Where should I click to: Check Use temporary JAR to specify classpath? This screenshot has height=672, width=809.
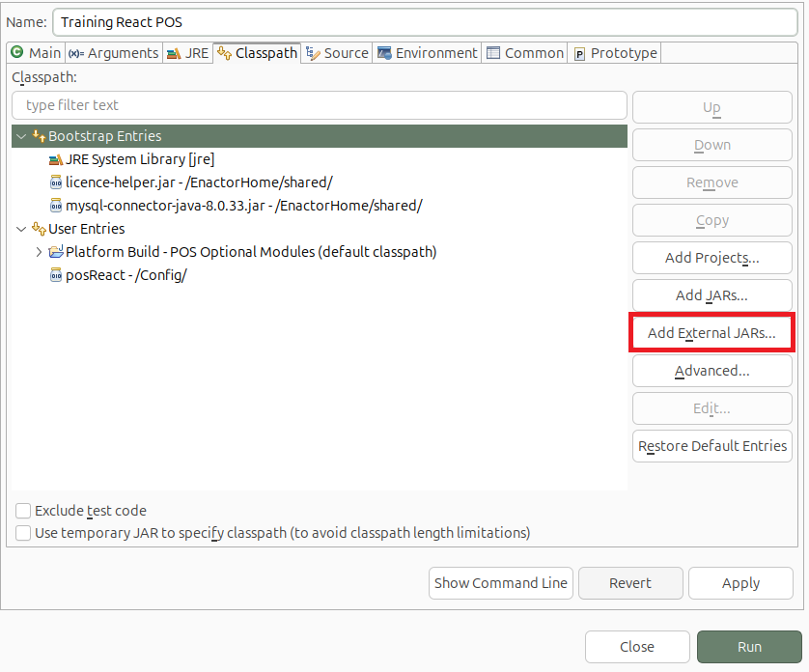pos(22,532)
